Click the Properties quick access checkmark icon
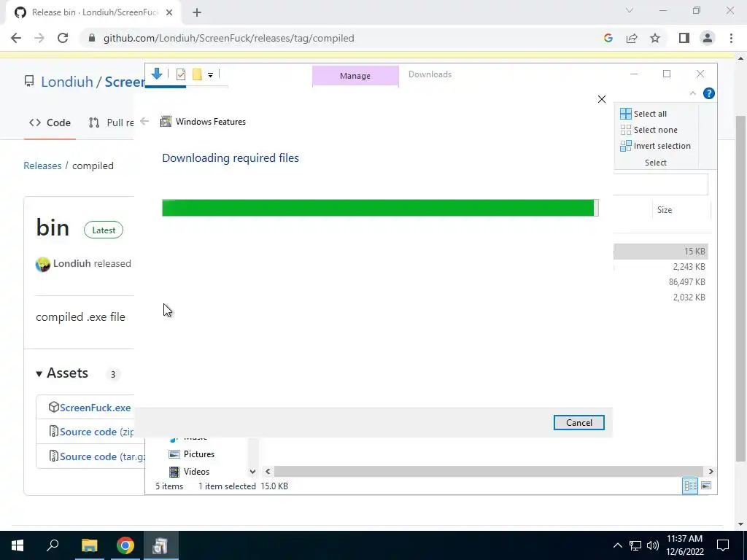Screen dimensions: 747x560 coord(181,74)
